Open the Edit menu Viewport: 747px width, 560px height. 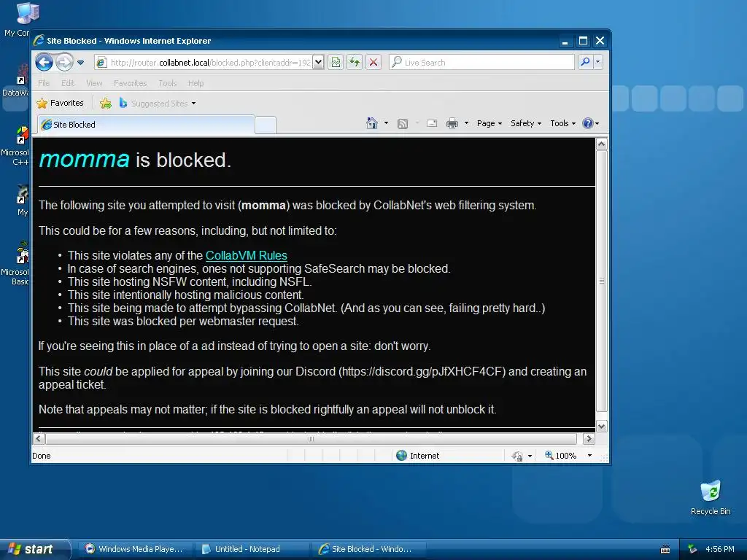pyautogui.click(x=68, y=83)
